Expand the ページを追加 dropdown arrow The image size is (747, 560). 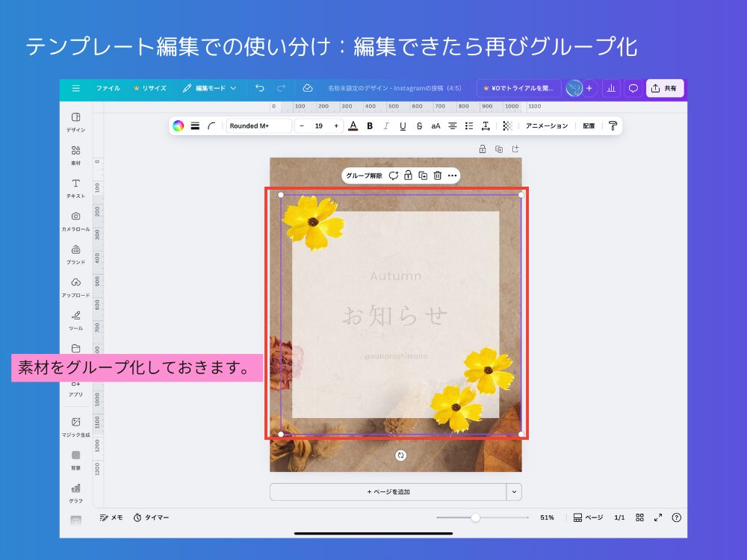coord(513,491)
